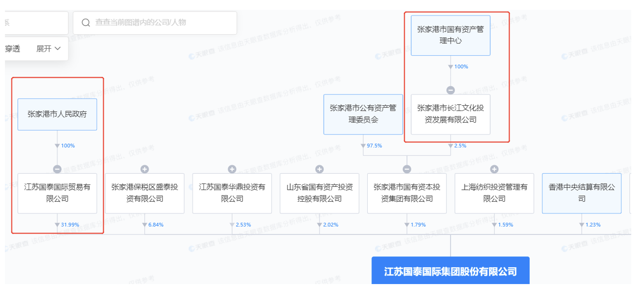Click the company/person search field
The height and width of the screenshot is (289, 644).
[x=155, y=23]
